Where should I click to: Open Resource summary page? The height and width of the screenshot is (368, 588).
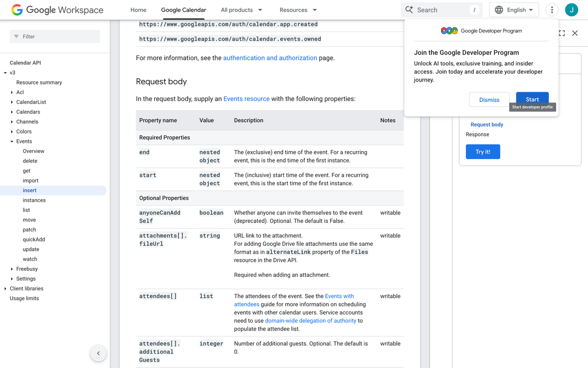pos(39,82)
